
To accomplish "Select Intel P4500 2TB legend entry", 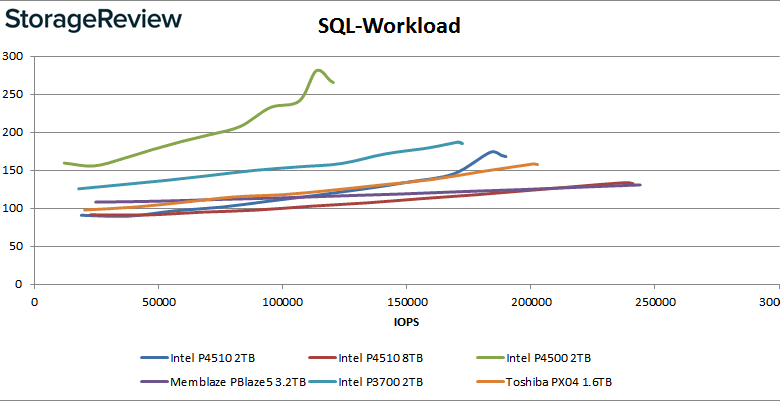I will click(534, 357).
